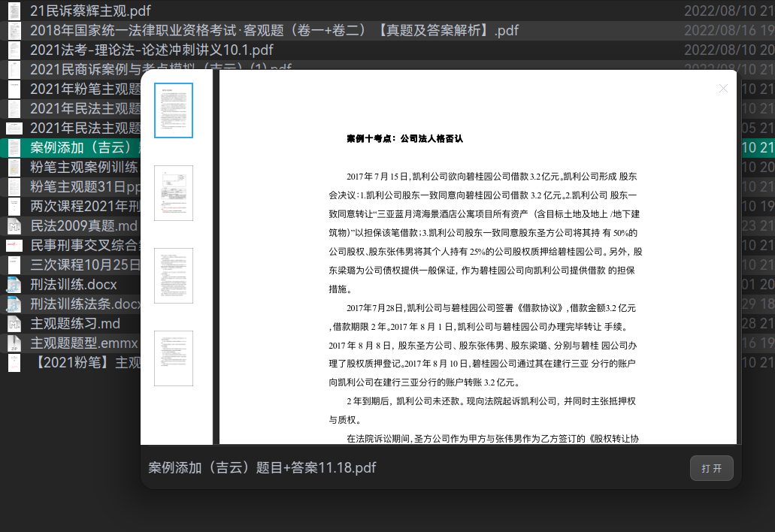Click the document icon of 刑法训练法条.docx
The width and height of the screenshot is (775, 532).
tap(14, 304)
